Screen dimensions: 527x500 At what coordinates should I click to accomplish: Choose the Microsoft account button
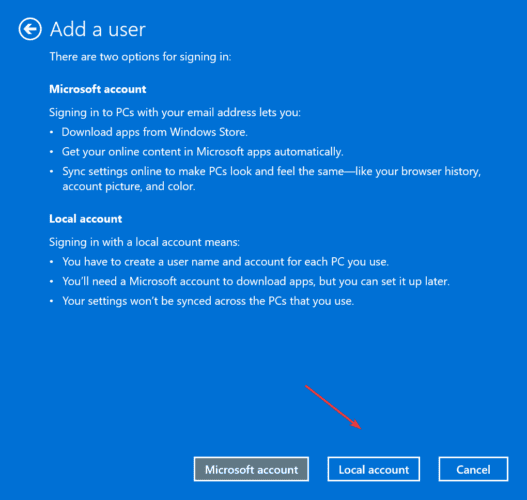[251, 469]
